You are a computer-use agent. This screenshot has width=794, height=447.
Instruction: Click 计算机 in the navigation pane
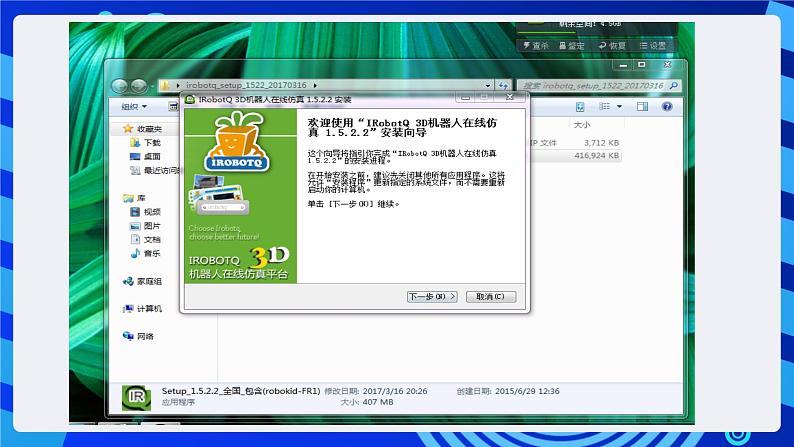click(x=148, y=309)
